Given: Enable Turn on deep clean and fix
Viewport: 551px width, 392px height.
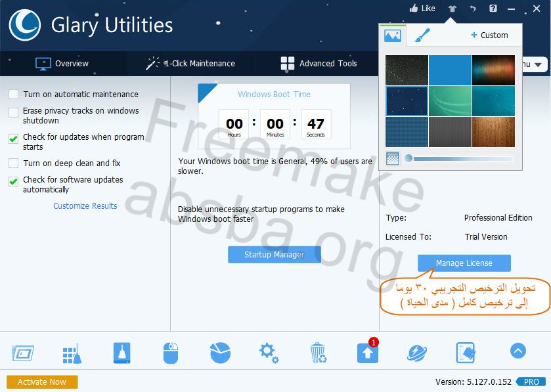Looking at the screenshot, I should (13, 163).
